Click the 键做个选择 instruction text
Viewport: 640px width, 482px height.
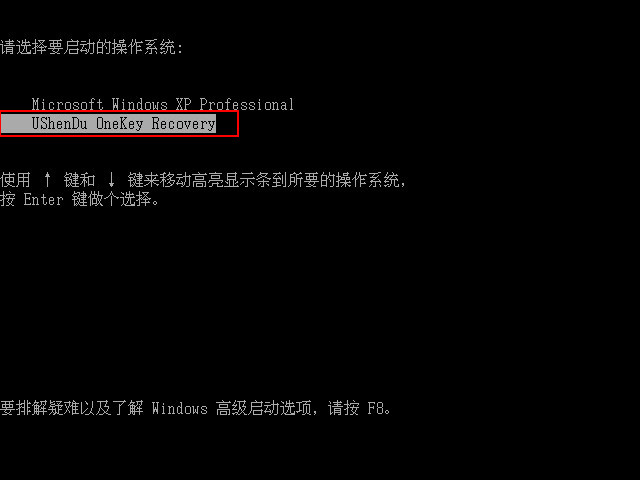tap(111, 200)
